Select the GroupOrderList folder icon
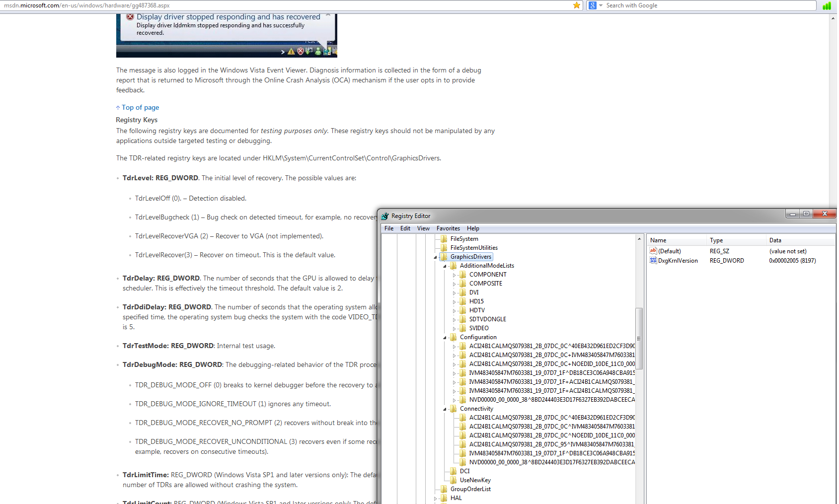 click(444, 489)
